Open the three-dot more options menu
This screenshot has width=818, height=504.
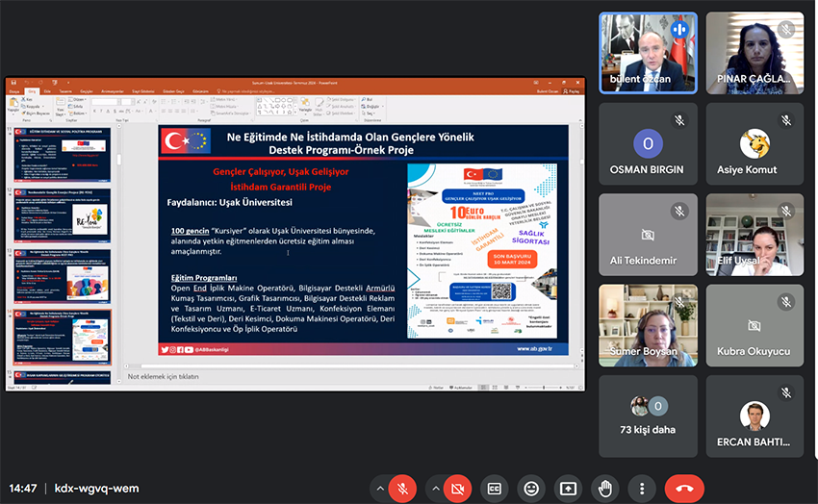[x=642, y=489]
